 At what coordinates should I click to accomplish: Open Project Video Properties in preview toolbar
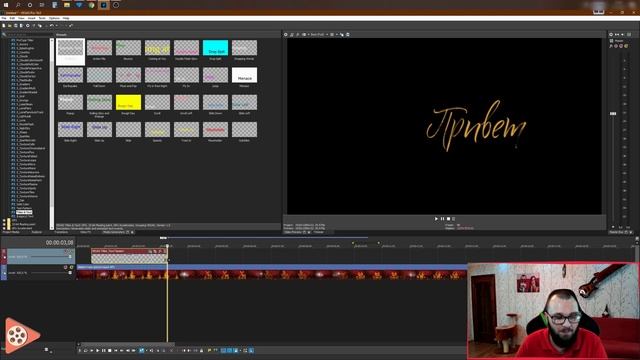285,35
